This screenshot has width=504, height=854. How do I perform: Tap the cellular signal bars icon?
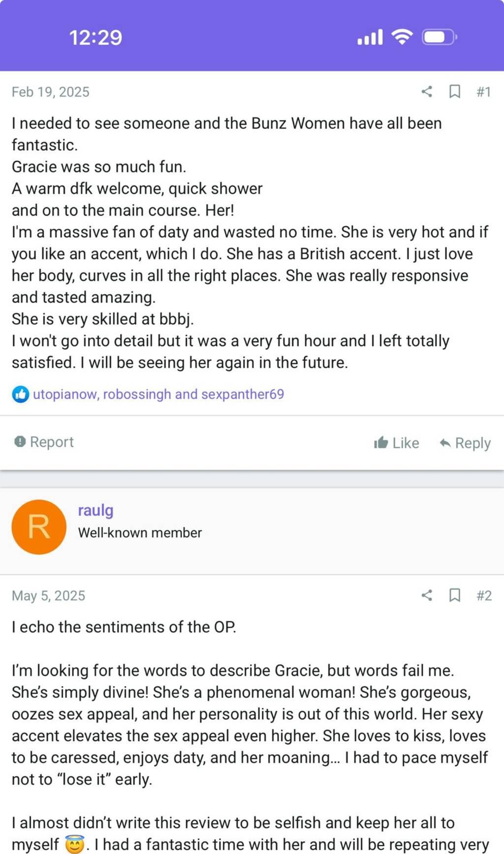pyautogui.click(x=370, y=37)
